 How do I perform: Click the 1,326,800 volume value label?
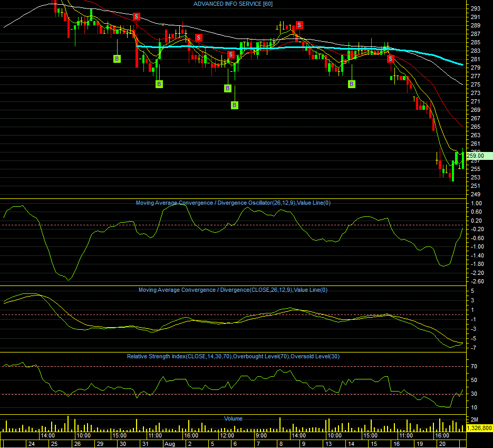tap(479, 428)
